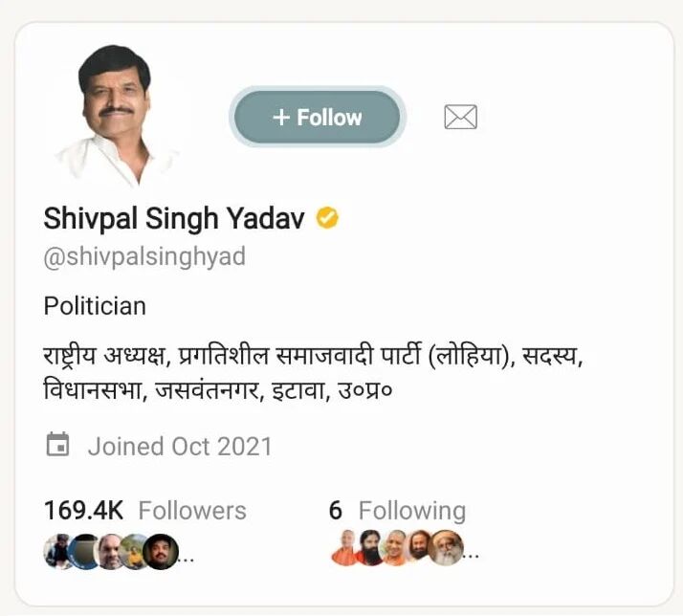
Task: Select the middle follower avatar
Action: point(111,550)
